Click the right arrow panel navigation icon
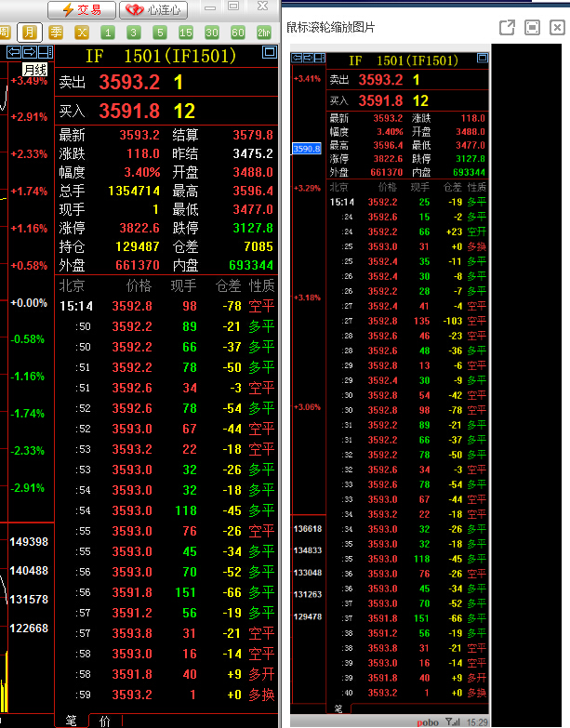570x728 pixels. [30, 51]
